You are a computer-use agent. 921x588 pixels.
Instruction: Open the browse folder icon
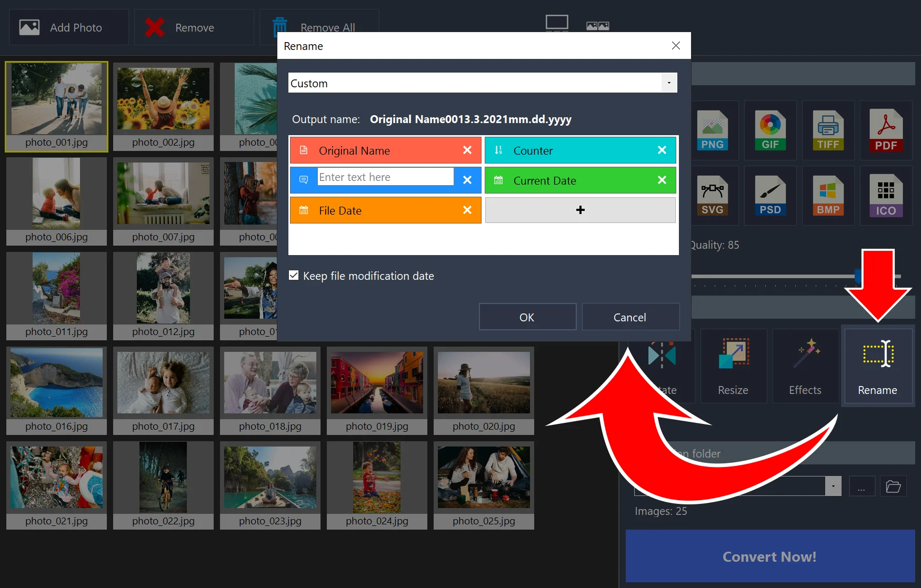point(893,486)
